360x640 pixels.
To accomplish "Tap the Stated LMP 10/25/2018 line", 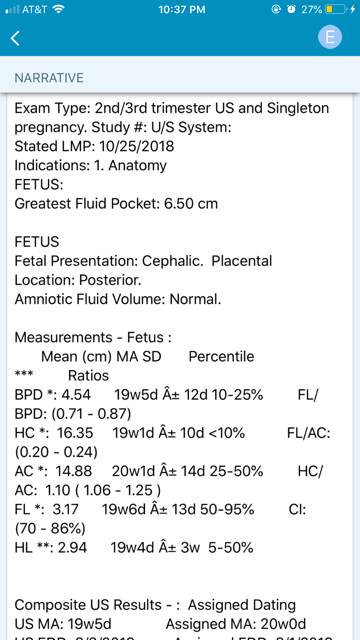I will tap(94, 147).
